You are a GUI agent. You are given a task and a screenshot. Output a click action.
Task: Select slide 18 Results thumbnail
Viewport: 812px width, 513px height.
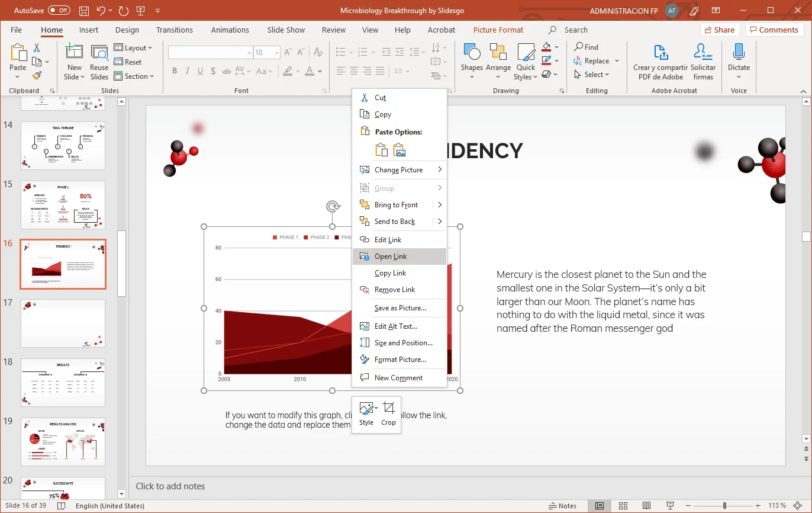(63, 383)
